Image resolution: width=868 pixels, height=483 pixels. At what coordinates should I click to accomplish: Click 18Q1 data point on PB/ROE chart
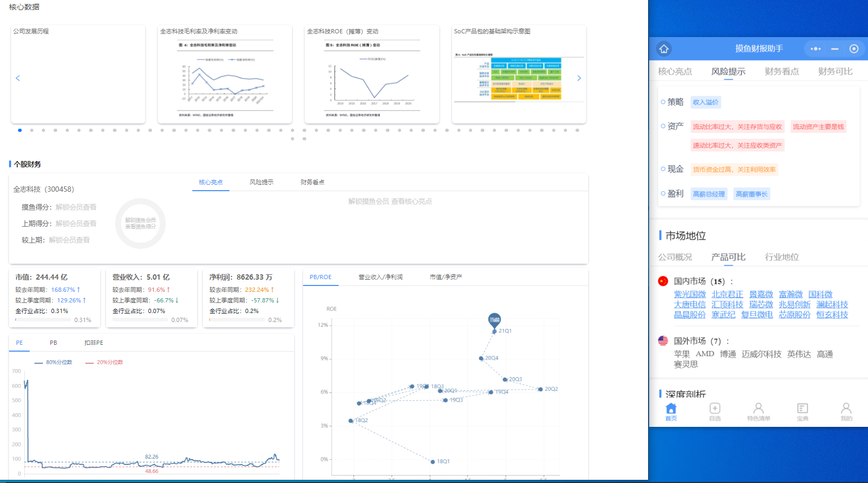[432, 462]
